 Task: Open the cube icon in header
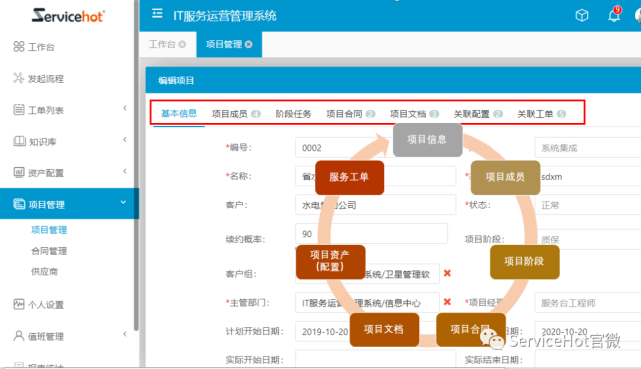coord(582,16)
